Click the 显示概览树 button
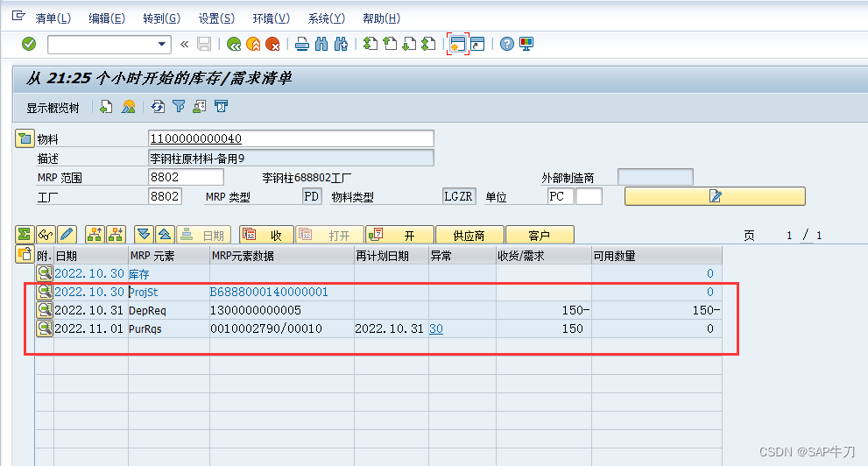868x466 pixels. [53, 108]
